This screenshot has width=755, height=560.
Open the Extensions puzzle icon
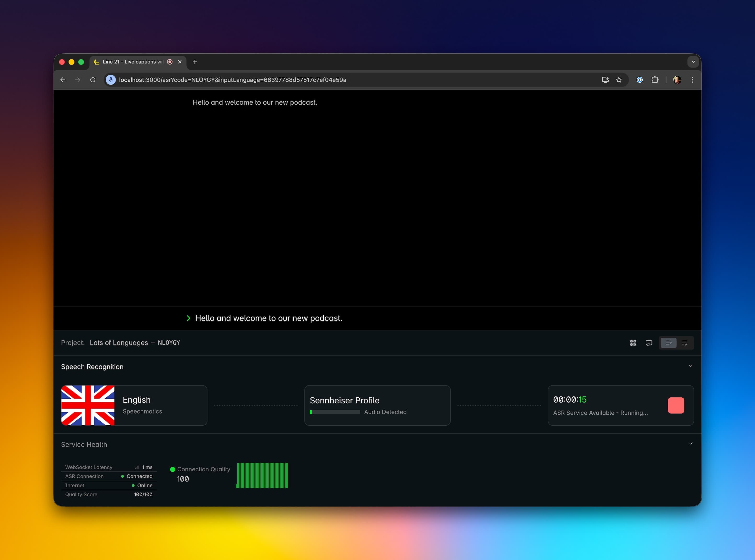pos(655,80)
